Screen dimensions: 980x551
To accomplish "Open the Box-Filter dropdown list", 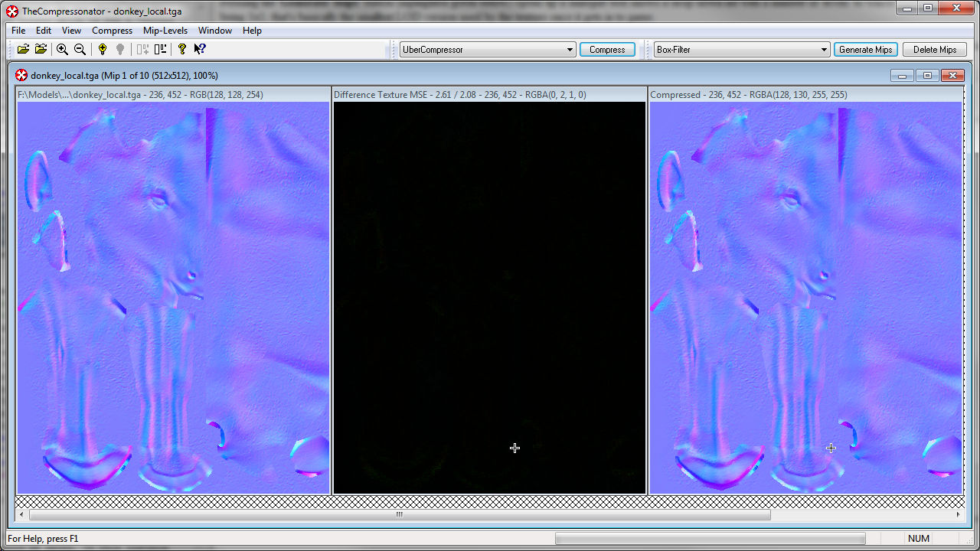I will point(824,50).
